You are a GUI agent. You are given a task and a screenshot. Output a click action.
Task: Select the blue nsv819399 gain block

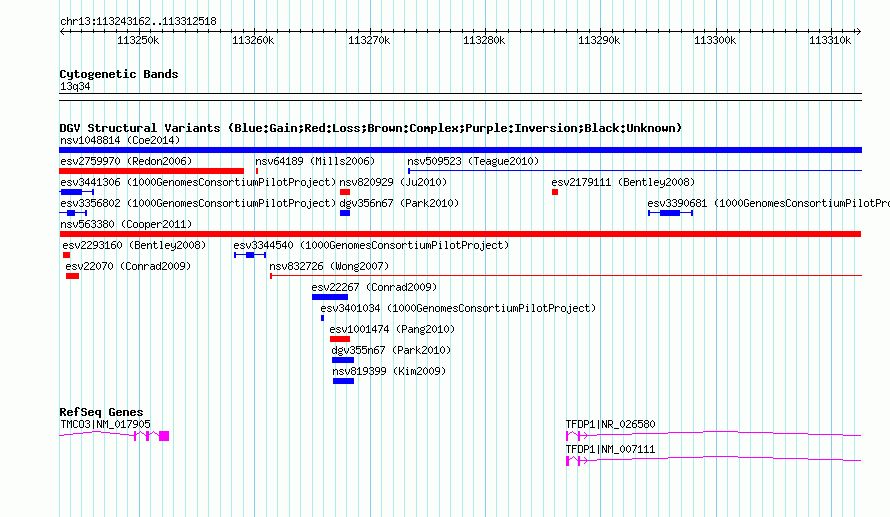click(x=343, y=381)
